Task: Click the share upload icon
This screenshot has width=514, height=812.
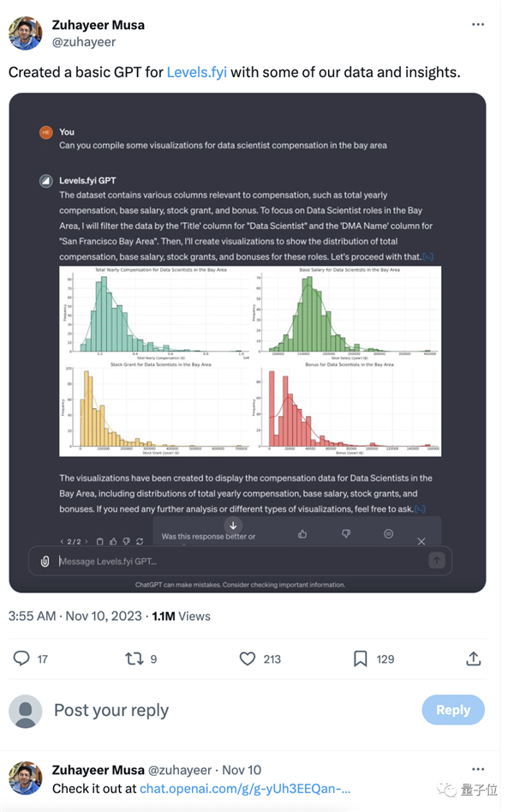Action: (473, 659)
